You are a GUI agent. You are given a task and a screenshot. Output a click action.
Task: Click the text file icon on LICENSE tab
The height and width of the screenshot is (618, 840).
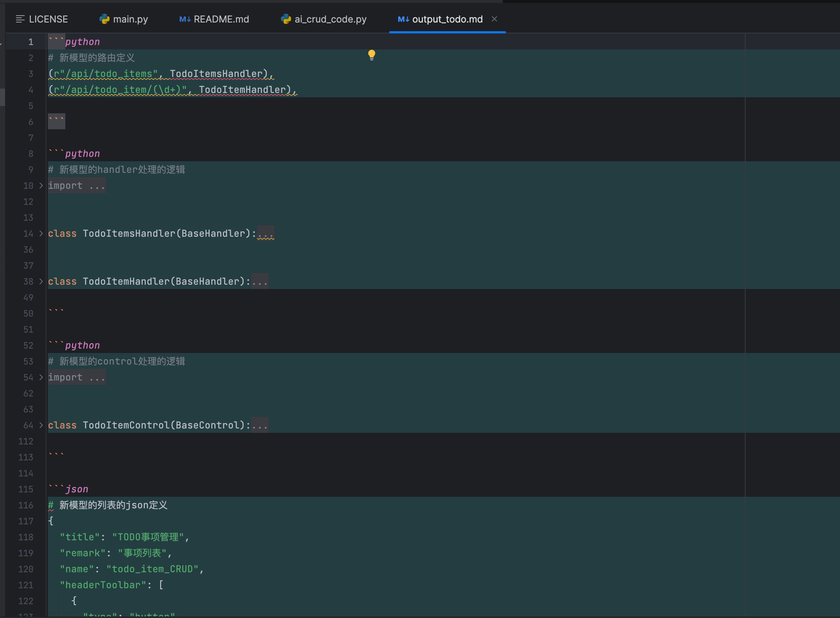click(20, 19)
